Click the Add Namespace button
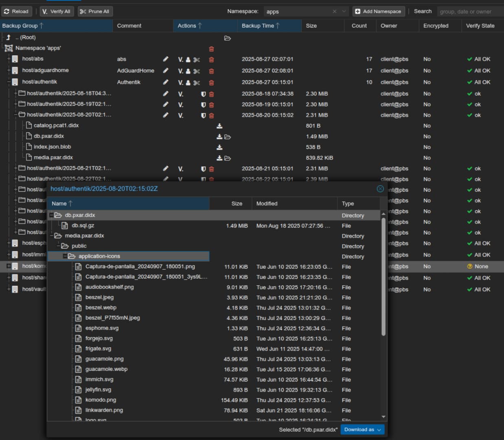The width and height of the screenshot is (504, 440). click(378, 11)
